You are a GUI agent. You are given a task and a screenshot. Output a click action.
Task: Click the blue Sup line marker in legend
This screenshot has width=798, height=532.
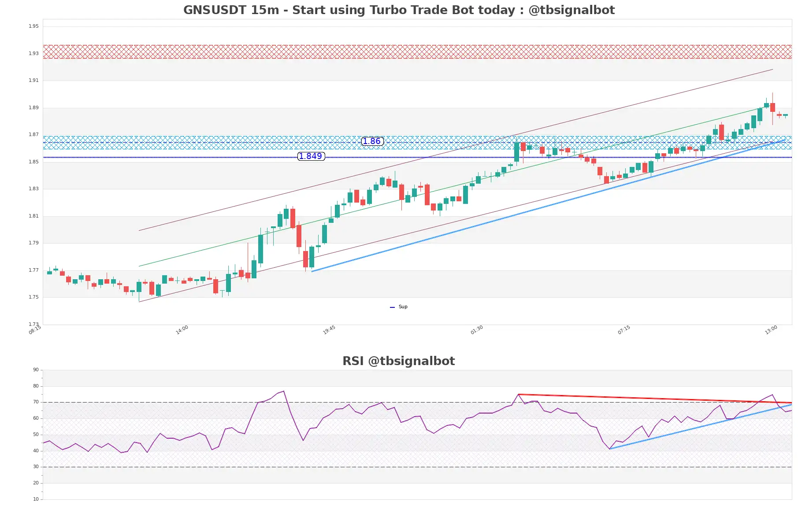(x=392, y=307)
